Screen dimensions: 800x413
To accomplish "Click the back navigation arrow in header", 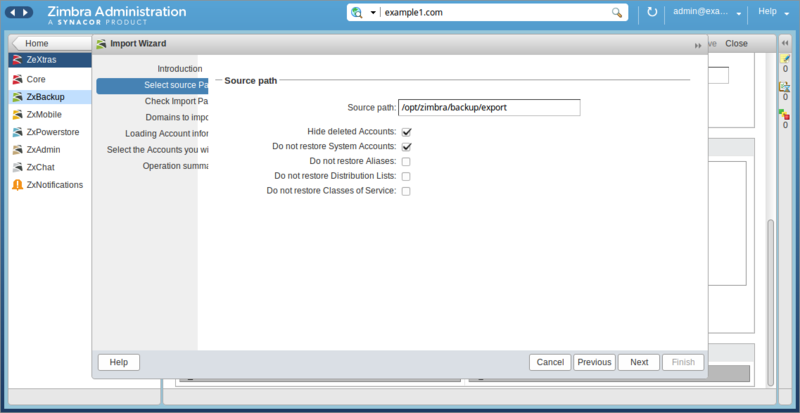I will click(12, 12).
